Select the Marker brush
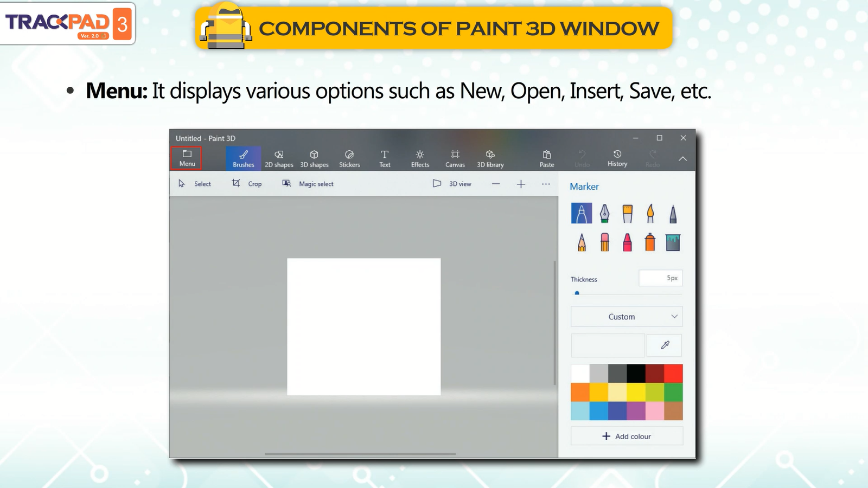 (582, 213)
